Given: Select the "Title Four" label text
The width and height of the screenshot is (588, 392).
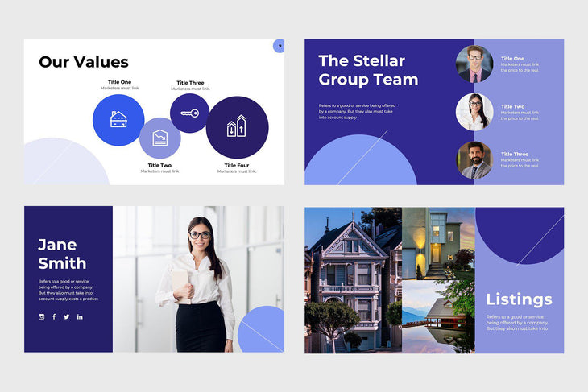Looking at the screenshot, I should point(236,165).
